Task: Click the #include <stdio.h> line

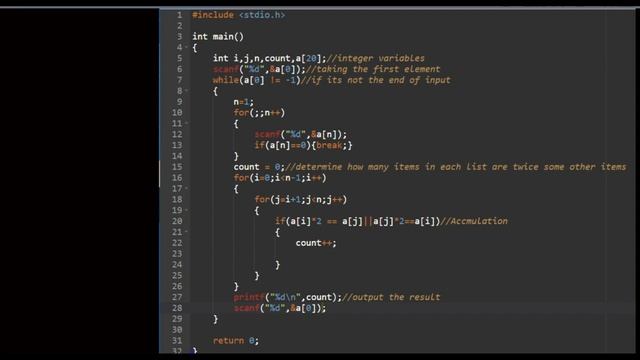Action: tap(239, 15)
